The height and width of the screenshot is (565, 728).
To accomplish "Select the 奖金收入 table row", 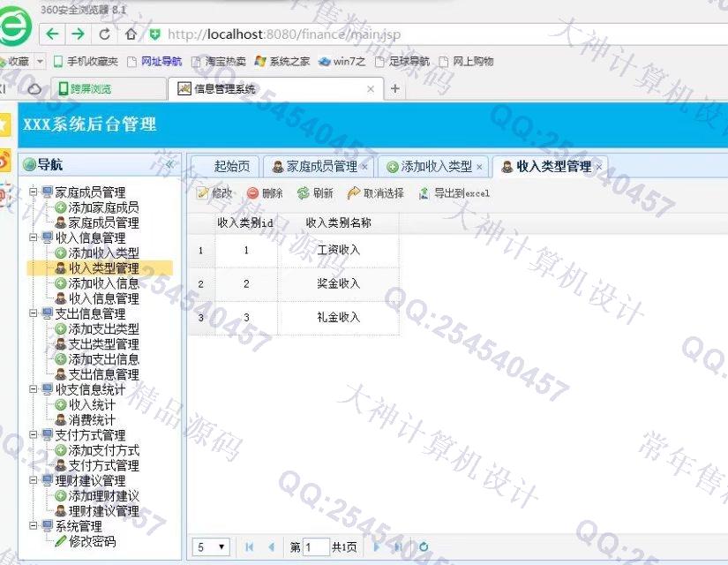I will (294, 284).
